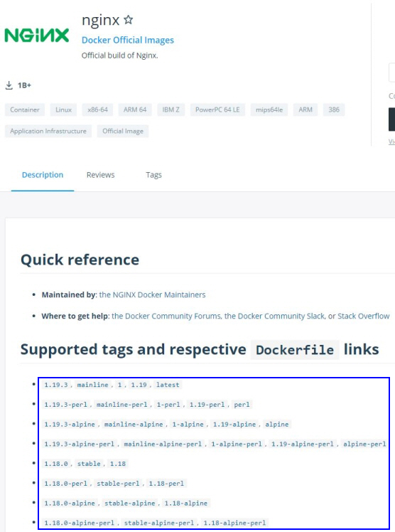Click the latest tag link
The height and width of the screenshot is (532, 395).
(168, 385)
